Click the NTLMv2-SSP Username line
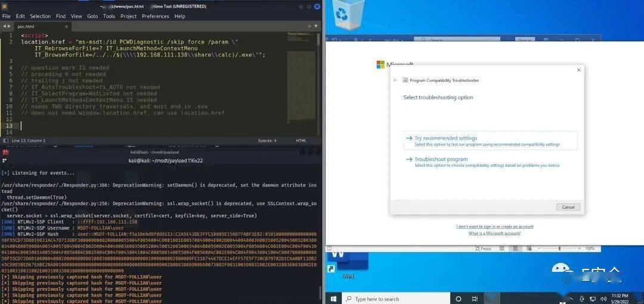 tap(63, 228)
